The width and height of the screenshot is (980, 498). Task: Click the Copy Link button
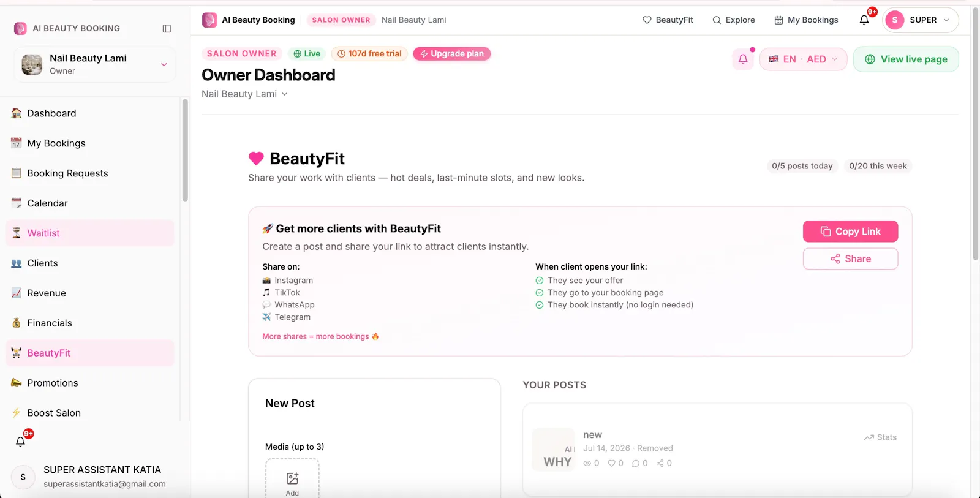coord(850,232)
